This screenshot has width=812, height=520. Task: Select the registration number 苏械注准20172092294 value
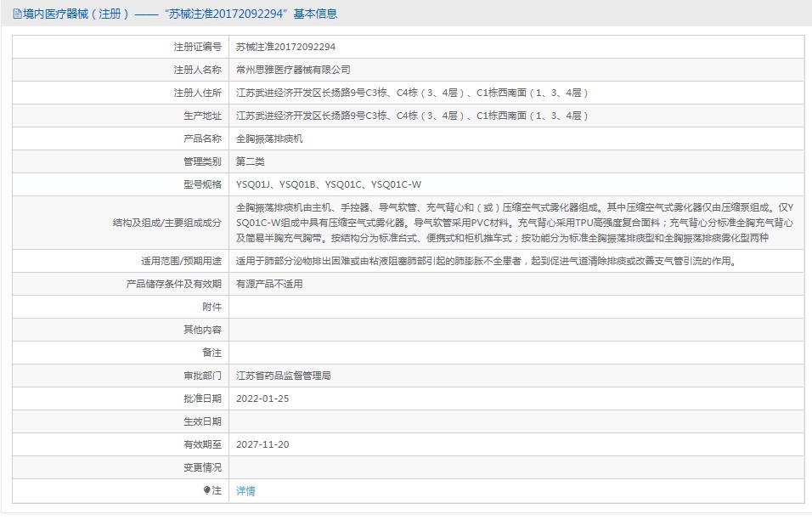click(x=285, y=47)
